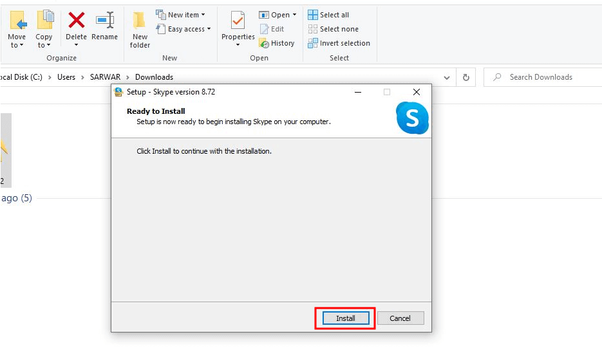602x364 pixels.
Task: Click the red Delete icon
Action: click(77, 21)
